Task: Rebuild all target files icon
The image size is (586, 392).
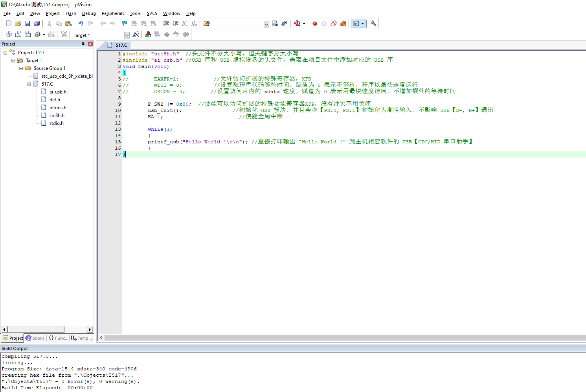Action: [x=28, y=35]
